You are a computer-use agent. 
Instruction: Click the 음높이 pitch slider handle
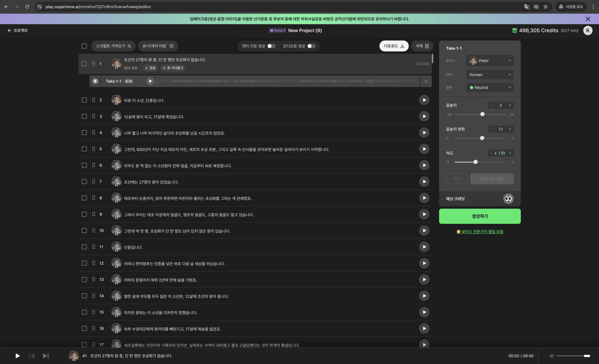tap(482, 114)
